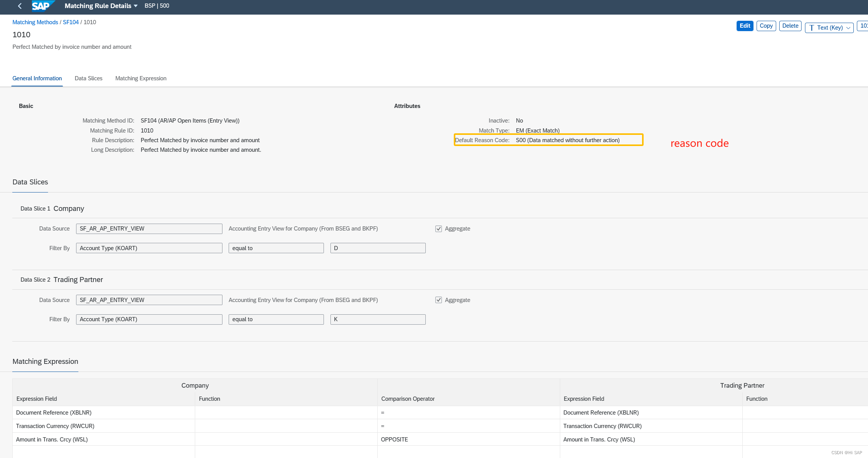Select the equal to condition field under Trading Partner

pyautogui.click(x=276, y=319)
